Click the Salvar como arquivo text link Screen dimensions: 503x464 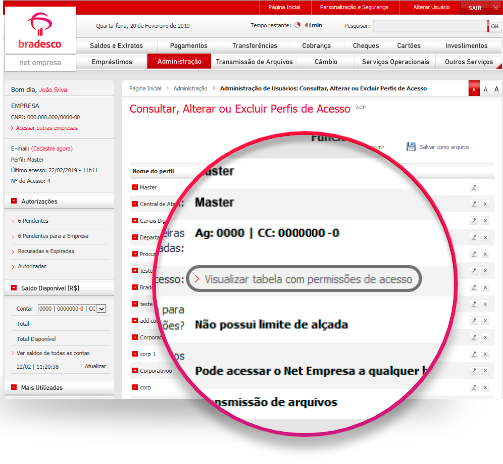[x=444, y=147]
